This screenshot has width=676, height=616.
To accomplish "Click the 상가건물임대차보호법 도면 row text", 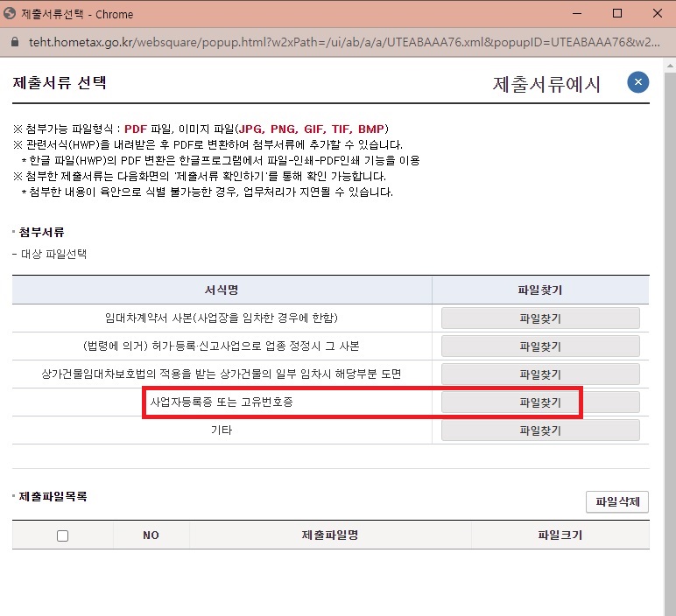I will point(222,374).
